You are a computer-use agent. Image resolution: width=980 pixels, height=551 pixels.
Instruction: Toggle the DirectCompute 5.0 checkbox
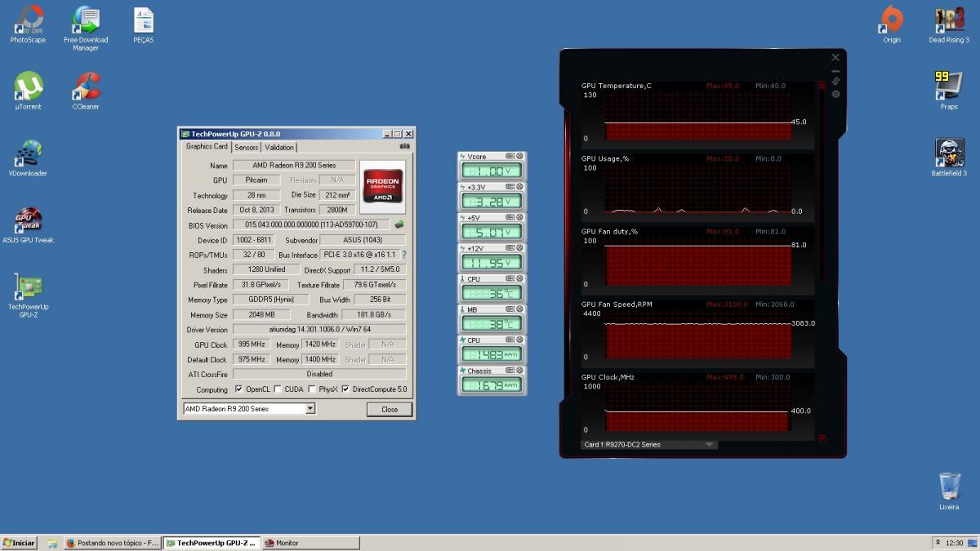(345, 389)
